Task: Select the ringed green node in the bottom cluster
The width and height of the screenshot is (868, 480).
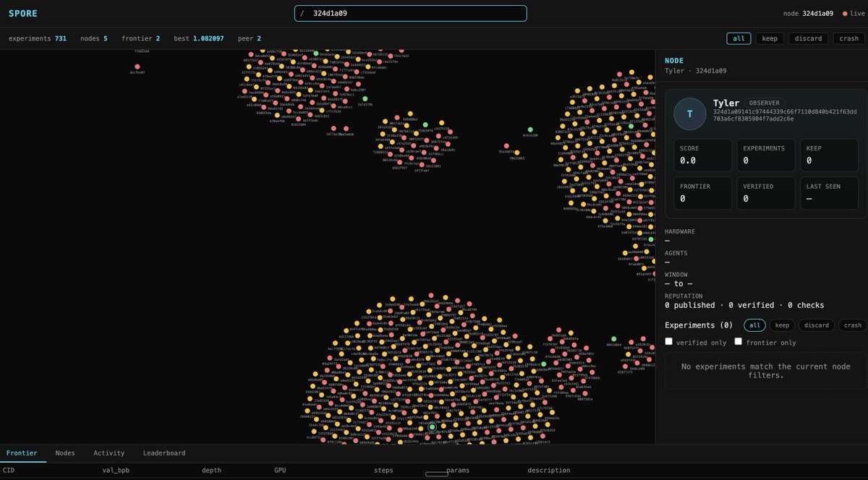Action: coord(432,427)
